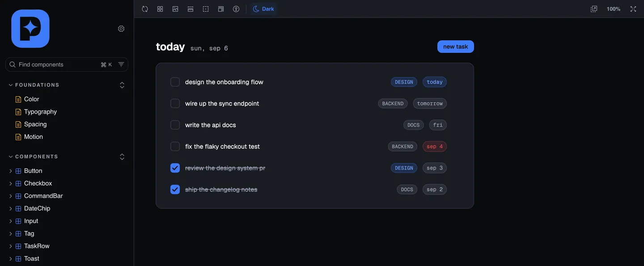Click the dashed outline toolbar icon
644x266 pixels.
click(x=206, y=9)
